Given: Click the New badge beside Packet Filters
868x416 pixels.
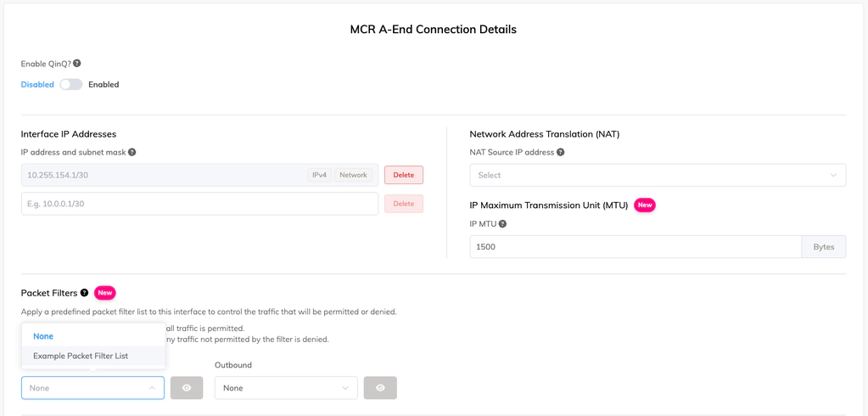Looking at the screenshot, I should (x=104, y=293).
